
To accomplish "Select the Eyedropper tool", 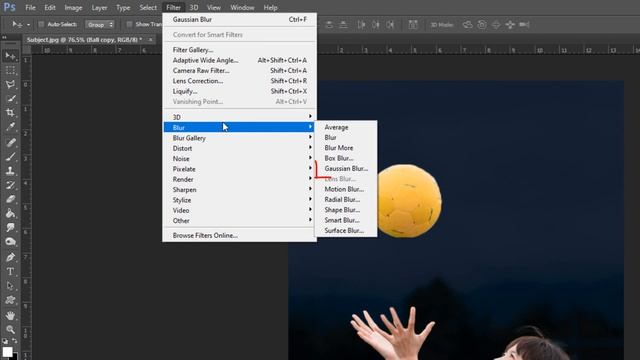I will click(x=10, y=127).
